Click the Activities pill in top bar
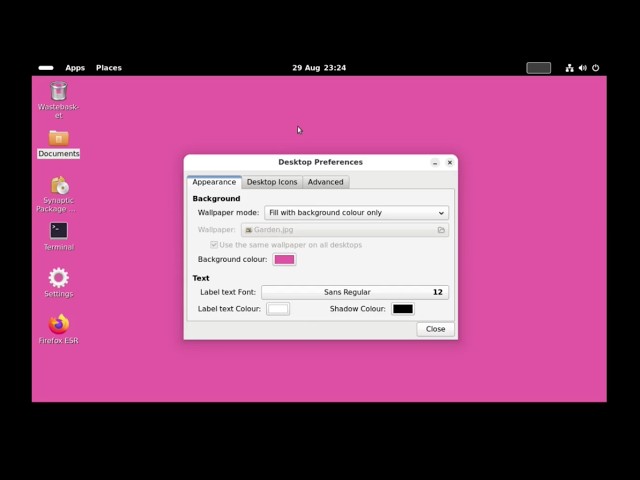This screenshot has width=640, height=480. (x=46, y=68)
